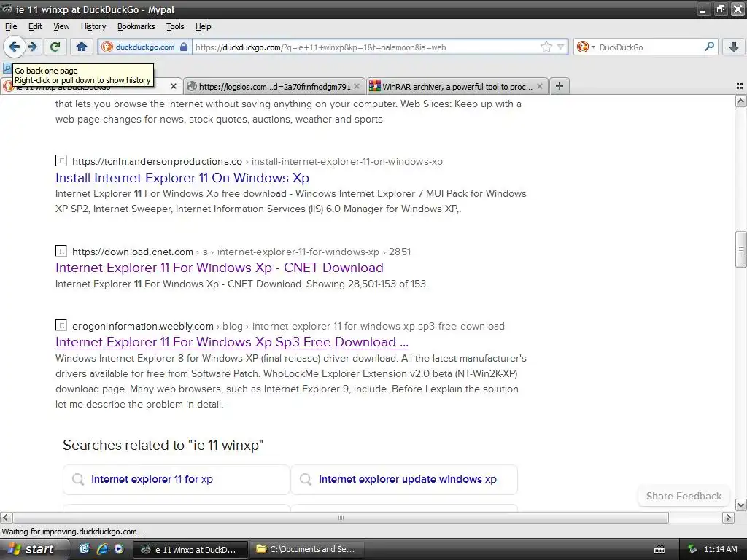The image size is (747, 560).
Task: Click magnifier icon in 'internet explorer 11 for xp' suggestion
Action: coord(78,479)
